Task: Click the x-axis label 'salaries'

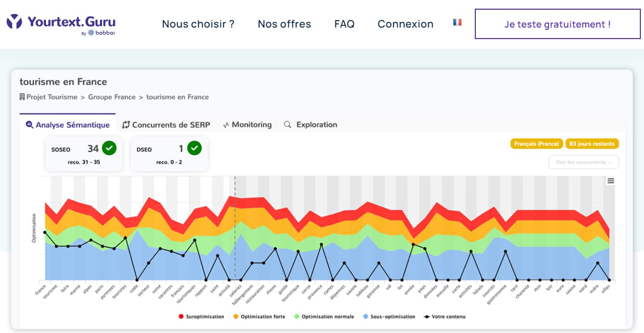Action: (x=236, y=291)
